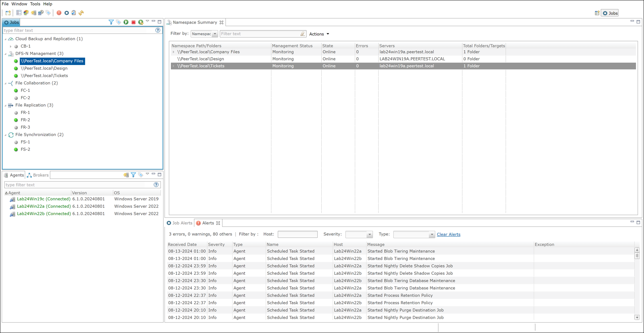This screenshot has height=333, width=644.
Task: Collapse Cloud Backup and Replication tree node
Action: point(6,39)
